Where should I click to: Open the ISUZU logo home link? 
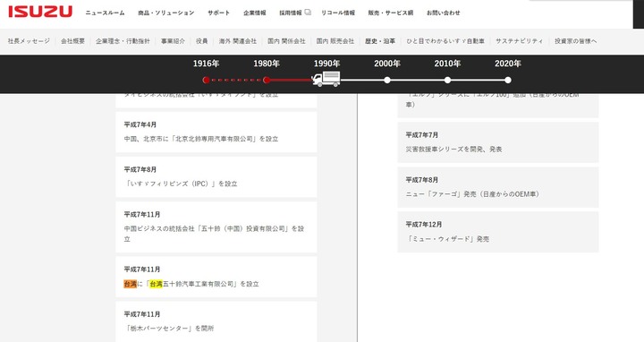pos(40,12)
